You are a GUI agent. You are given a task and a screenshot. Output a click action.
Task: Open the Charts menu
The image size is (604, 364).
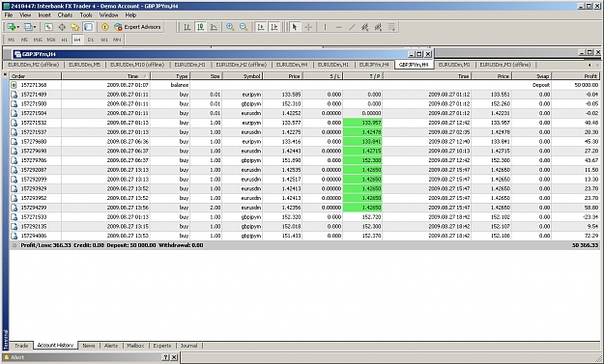[x=65, y=15]
